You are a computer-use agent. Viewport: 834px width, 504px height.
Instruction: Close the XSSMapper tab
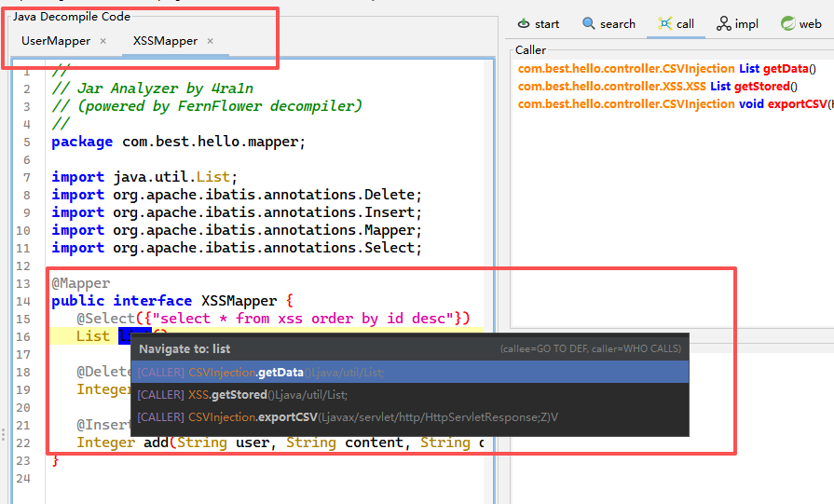coord(211,41)
